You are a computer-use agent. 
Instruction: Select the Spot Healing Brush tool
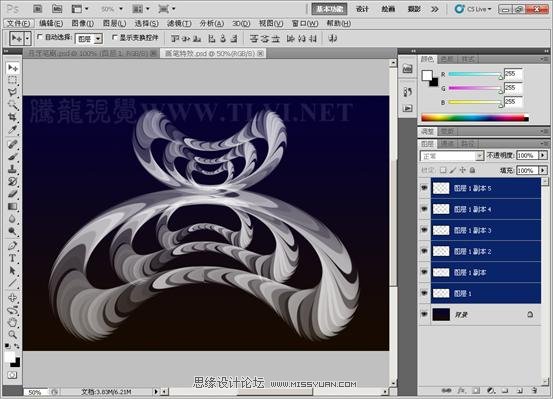click(13, 144)
